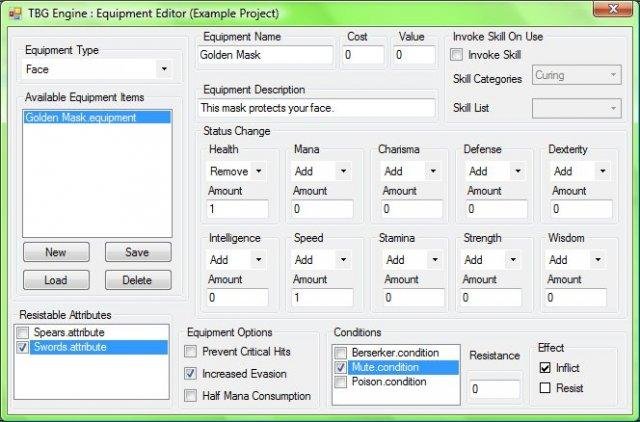Click the Dexterity Amount field

tap(582, 209)
